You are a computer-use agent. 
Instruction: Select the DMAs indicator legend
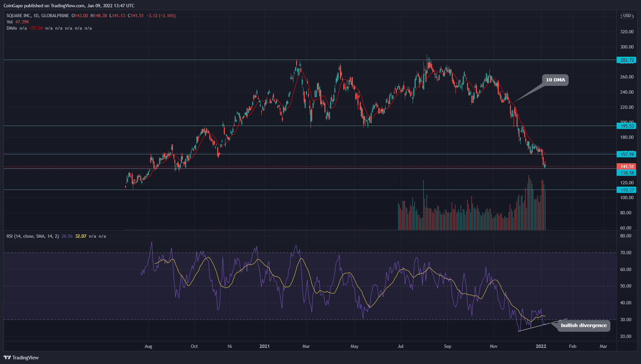[x=12, y=28]
